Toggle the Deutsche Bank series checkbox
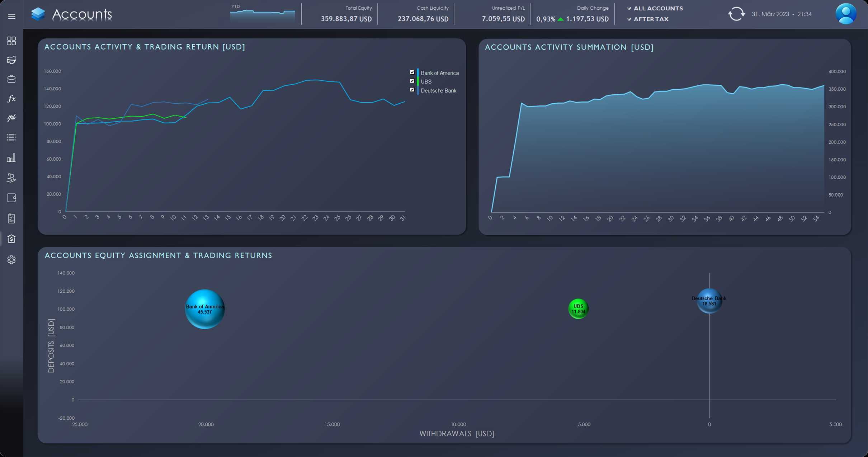Viewport: 868px width, 457px height. 412,90
